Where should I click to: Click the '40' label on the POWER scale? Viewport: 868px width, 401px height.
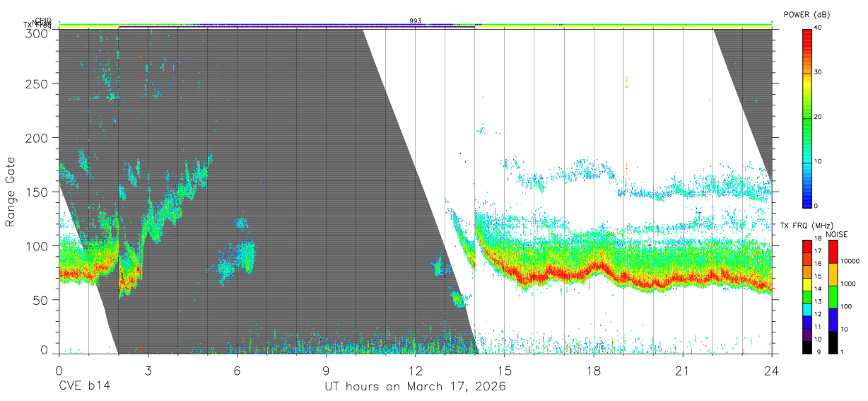[817, 28]
